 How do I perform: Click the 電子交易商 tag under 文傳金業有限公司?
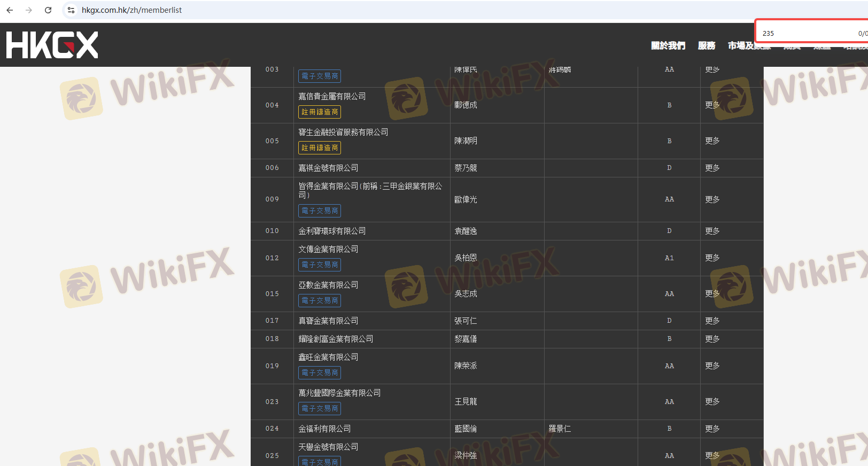click(x=320, y=265)
